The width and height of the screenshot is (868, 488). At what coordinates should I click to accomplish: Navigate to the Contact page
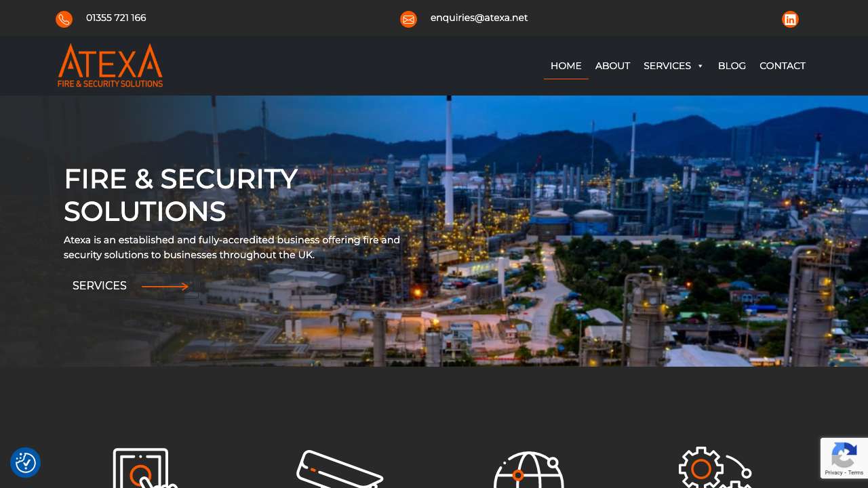click(782, 66)
